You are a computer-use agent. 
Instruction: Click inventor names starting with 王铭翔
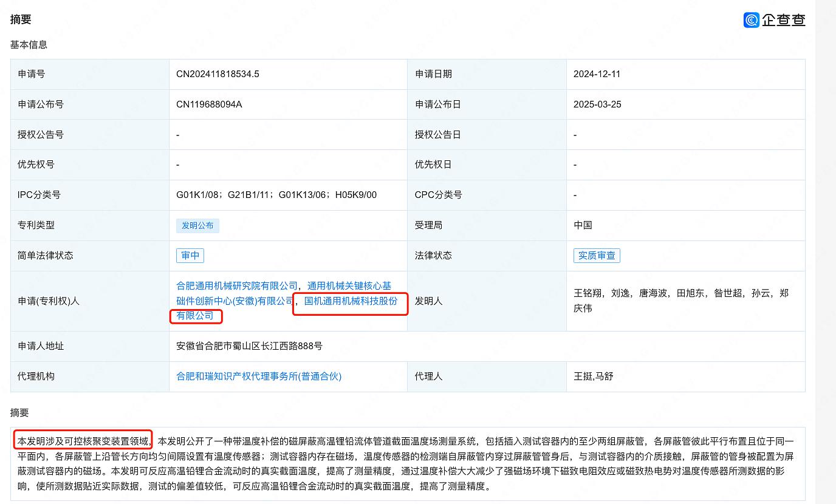681,301
